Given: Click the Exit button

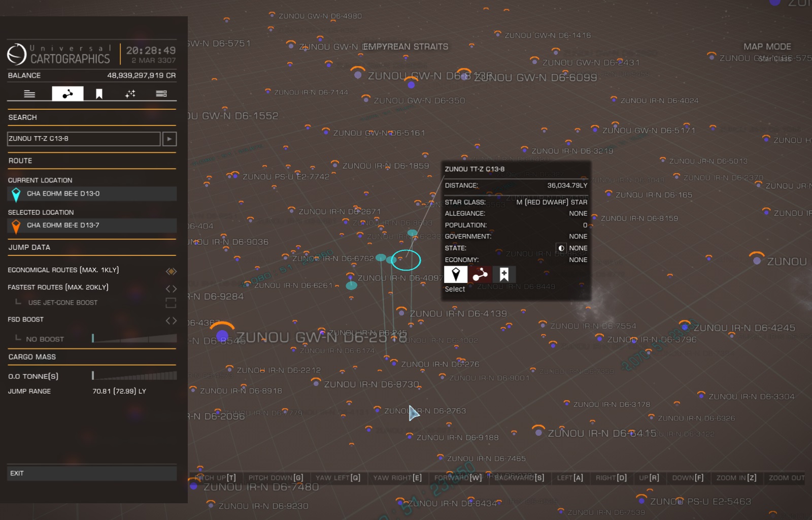Looking at the screenshot, I should [x=92, y=473].
